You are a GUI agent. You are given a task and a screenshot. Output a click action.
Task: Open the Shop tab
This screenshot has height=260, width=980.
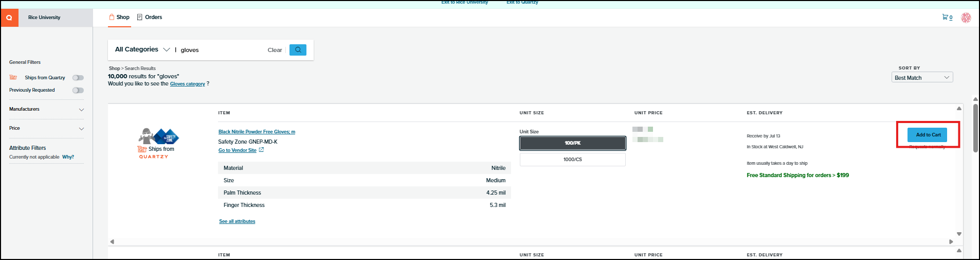click(x=119, y=17)
